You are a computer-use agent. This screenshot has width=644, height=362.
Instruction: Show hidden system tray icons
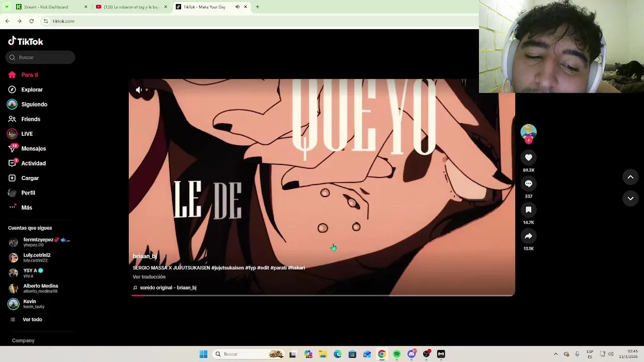coord(555,354)
